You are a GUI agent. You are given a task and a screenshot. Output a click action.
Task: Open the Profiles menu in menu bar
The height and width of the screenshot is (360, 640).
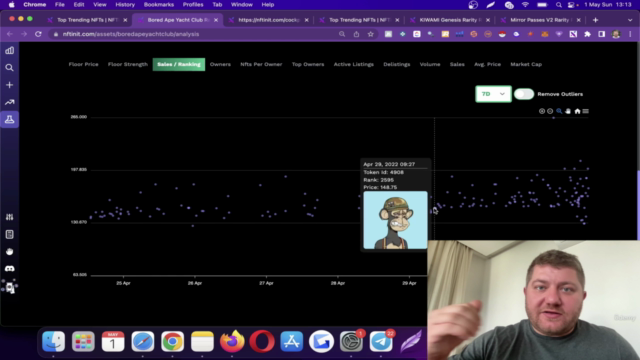(x=193, y=4)
